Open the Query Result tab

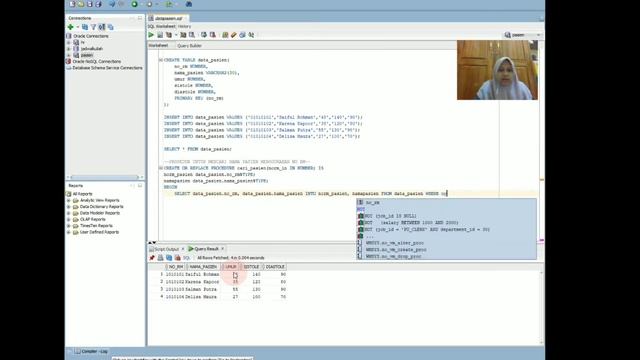click(x=204, y=249)
